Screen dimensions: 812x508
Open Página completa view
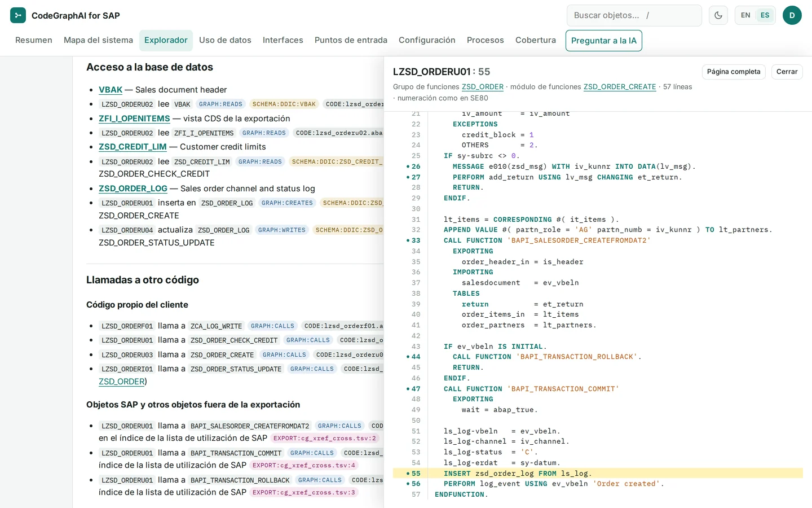(x=734, y=72)
